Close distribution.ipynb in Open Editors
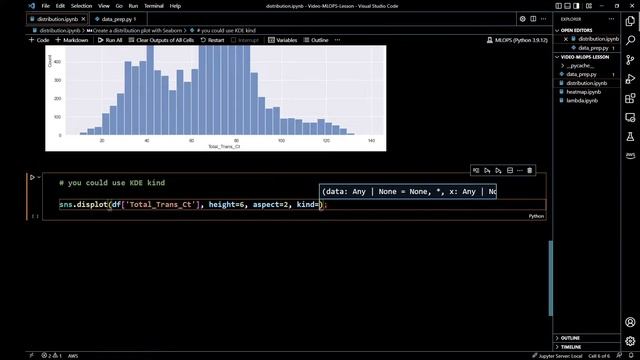 (x=566, y=39)
